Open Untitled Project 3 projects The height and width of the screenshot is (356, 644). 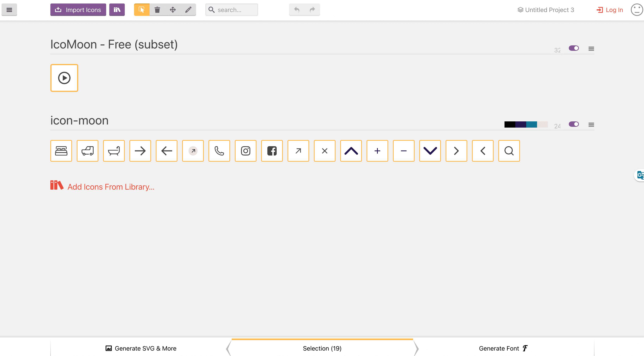click(x=546, y=10)
